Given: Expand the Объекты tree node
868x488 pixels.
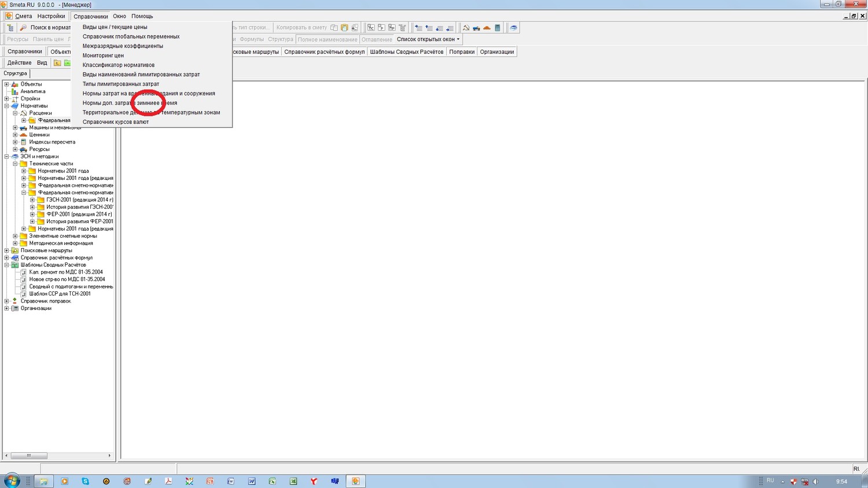Looking at the screenshot, I should tap(7, 84).
